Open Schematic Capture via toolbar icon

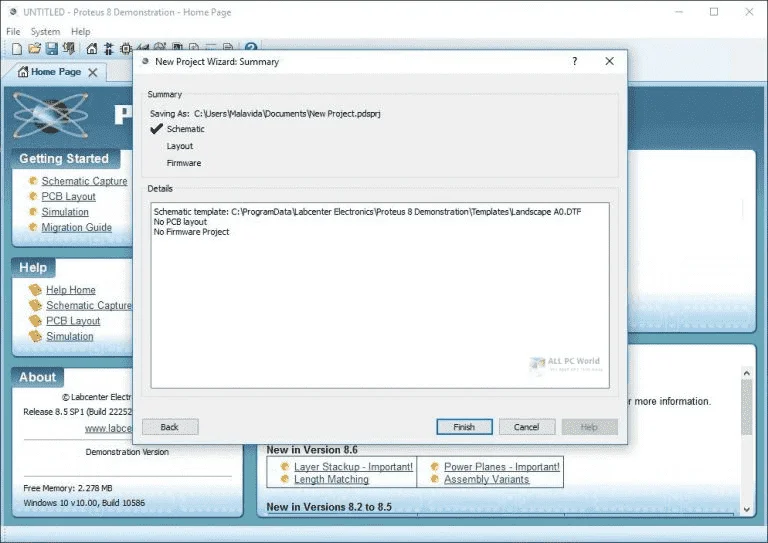coord(109,48)
